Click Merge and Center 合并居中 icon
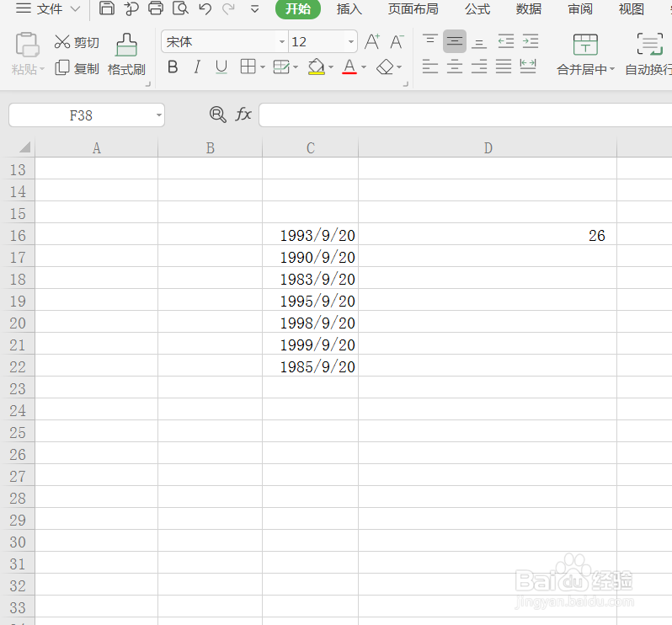The width and height of the screenshot is (672, 625). [585, 45]
